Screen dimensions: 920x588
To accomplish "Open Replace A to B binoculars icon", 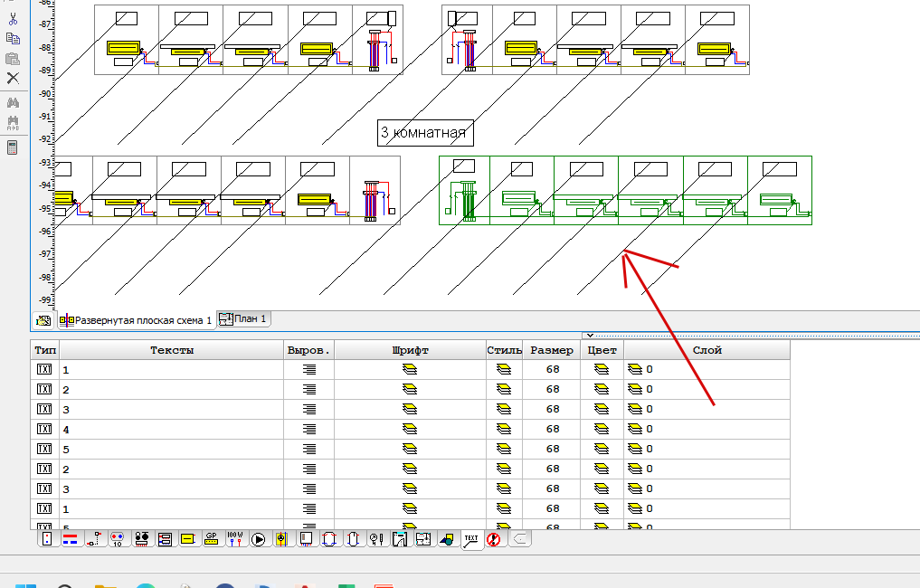I will (13, 123).
